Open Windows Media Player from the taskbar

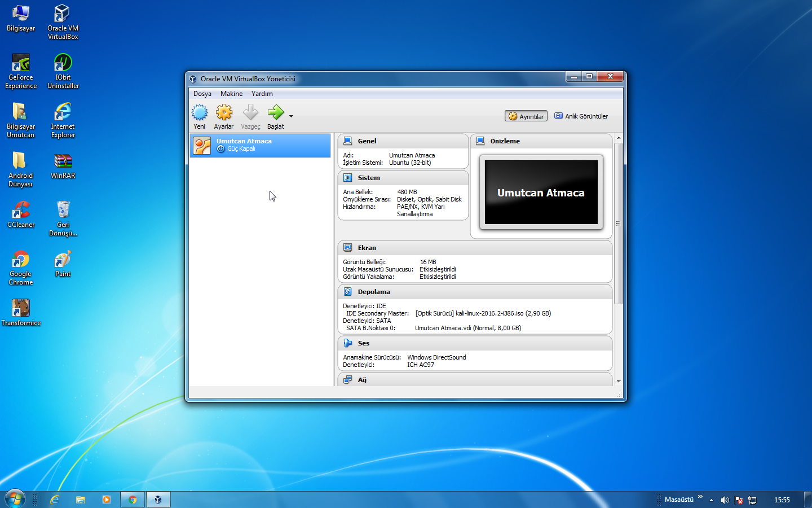click(107, 500)
